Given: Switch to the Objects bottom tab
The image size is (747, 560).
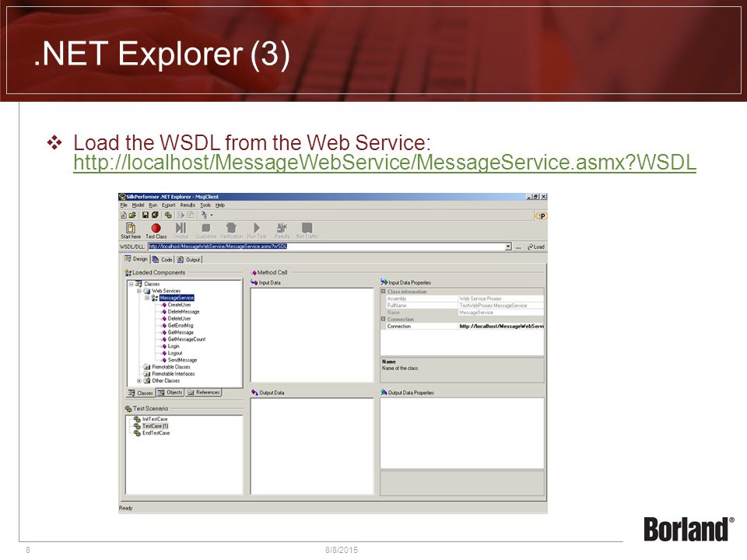Looking at the screenshot, I should tap(170, 392).
